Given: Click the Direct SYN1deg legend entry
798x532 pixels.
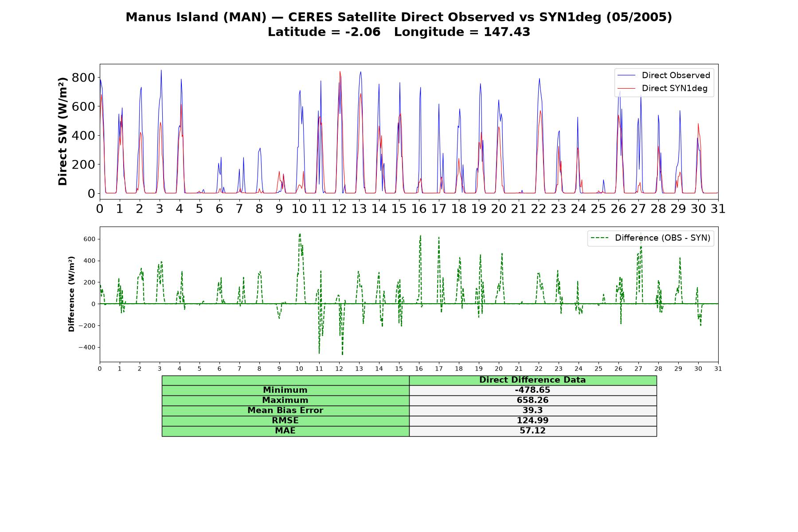Looking at the screenshot, I should pyautogui.click(x=663, y=88).
